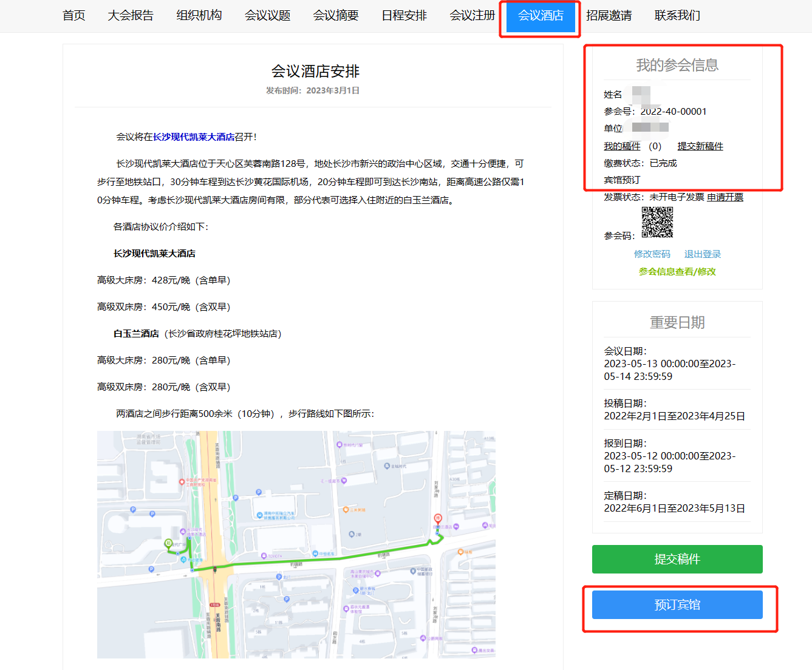812x670 pixels.
Task: Click the red destination marker on the map
Action: tap(438, 519)
